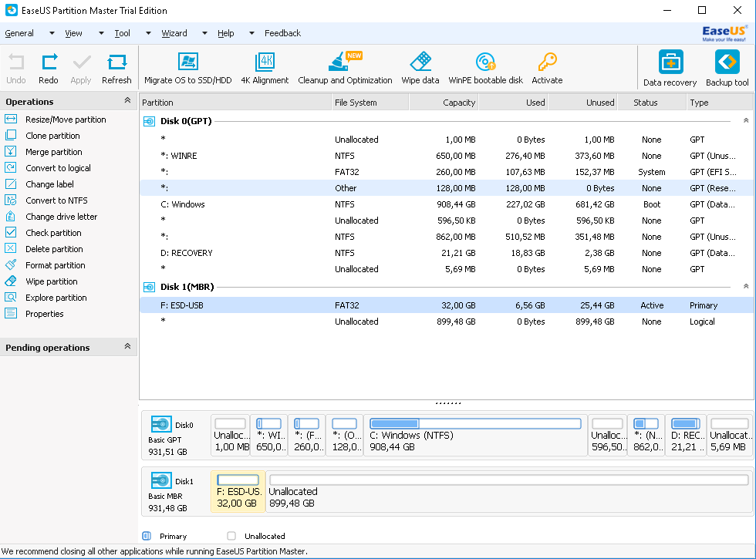The width and height of the screenshot is (756, 559).
Task: Open the Wizard menu
Action: (x=174, y=33)
